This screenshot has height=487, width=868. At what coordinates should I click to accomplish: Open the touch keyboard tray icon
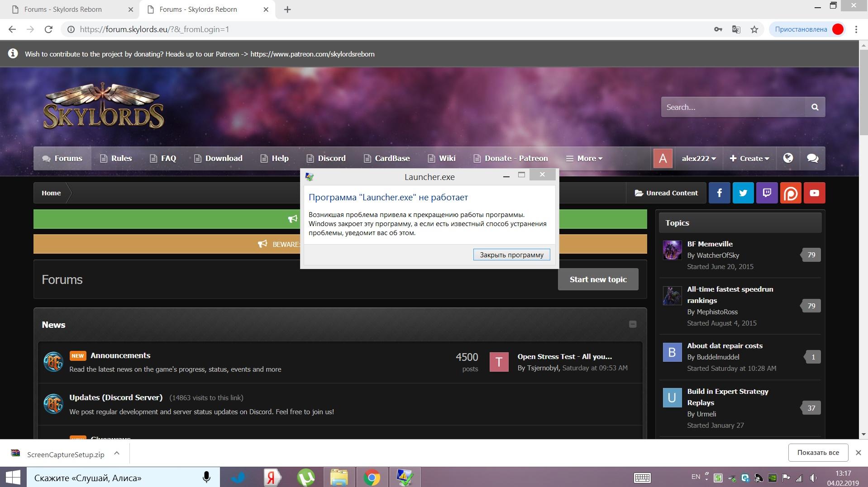pyautogui.click(x=642, y=478)
